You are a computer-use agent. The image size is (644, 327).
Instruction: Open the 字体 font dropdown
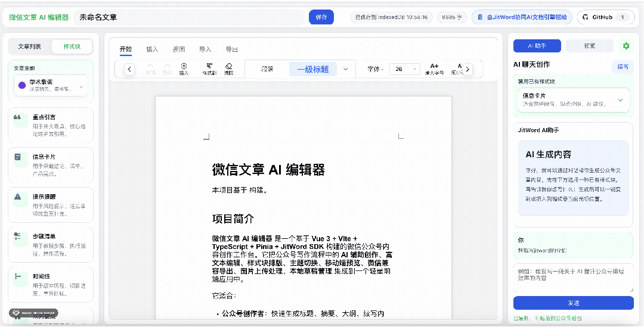pyautogui.click(x=376, y=69)
